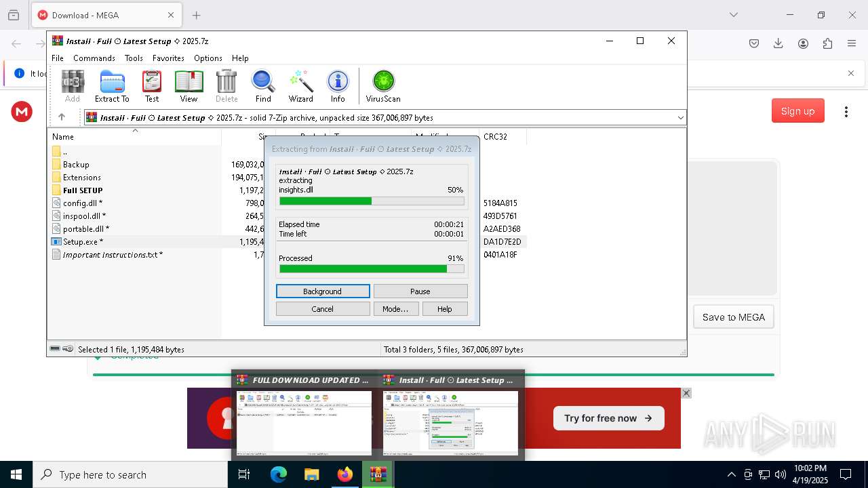This screenshot has width=868, height=488.
Task: Click the Add toolbar icon in WinRAR
Action: [73, 87]
